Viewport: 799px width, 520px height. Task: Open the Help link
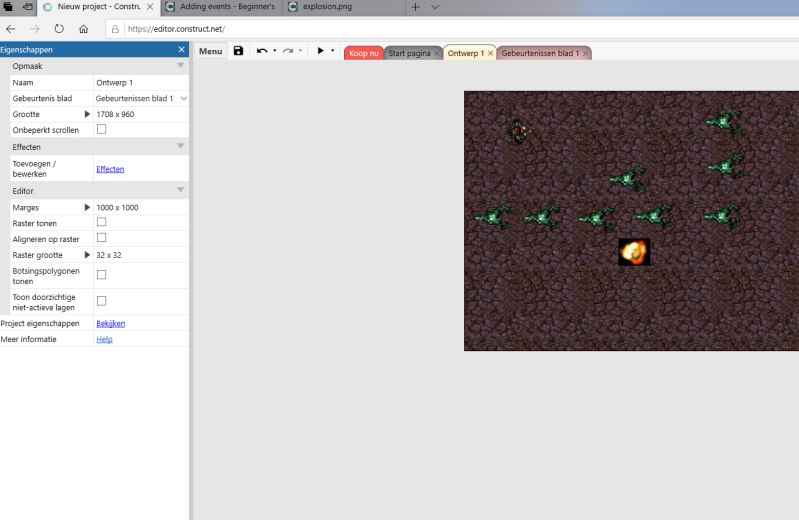tap(104, 340)
